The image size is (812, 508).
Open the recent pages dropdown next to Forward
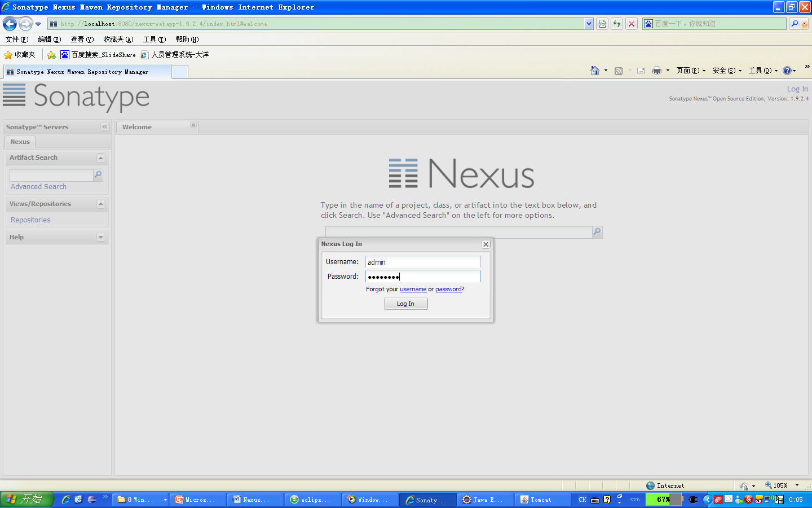38,24
